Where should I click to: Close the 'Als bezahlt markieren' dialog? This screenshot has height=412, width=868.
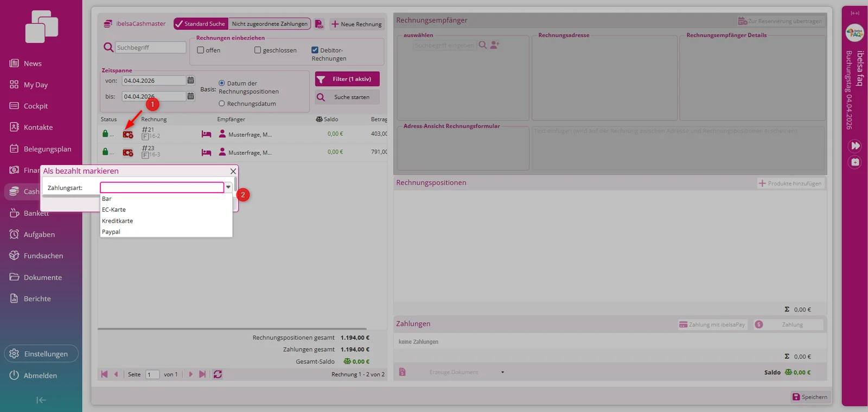point(233,171)
